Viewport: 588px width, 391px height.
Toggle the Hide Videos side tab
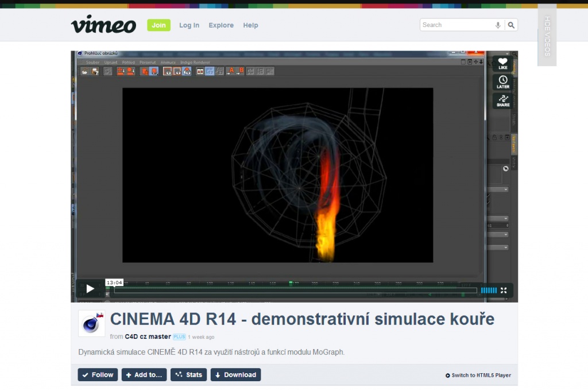click(547, 36)
